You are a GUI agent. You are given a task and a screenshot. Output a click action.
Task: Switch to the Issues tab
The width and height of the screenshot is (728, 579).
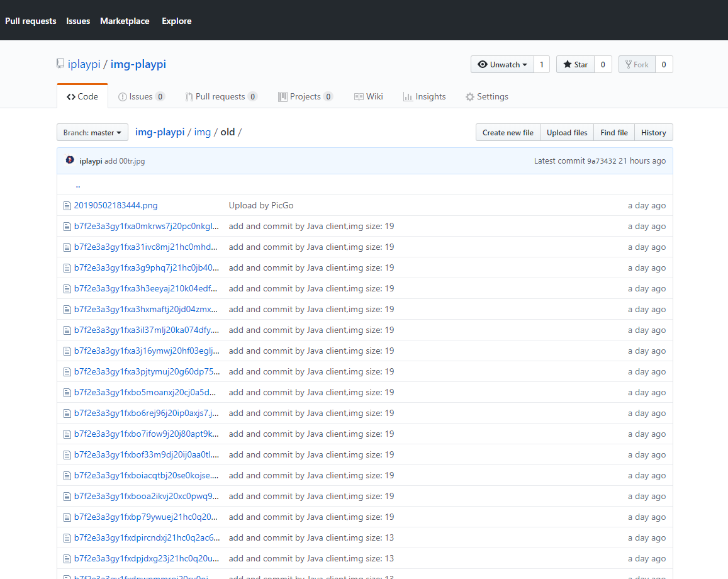click(x=141, y=96)
